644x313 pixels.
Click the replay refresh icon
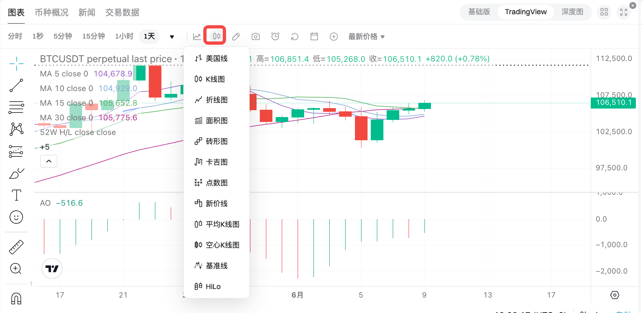(x=295, y=37)
